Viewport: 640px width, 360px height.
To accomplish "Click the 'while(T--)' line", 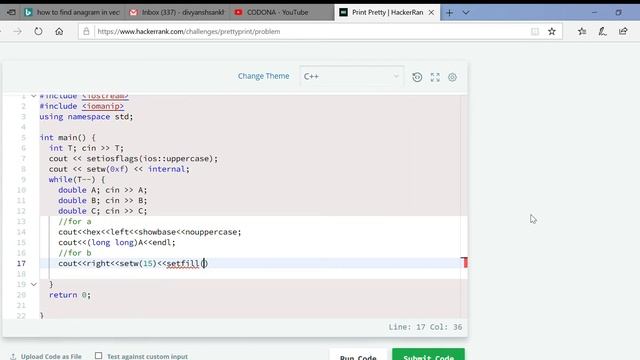I will tap(77, 180).
